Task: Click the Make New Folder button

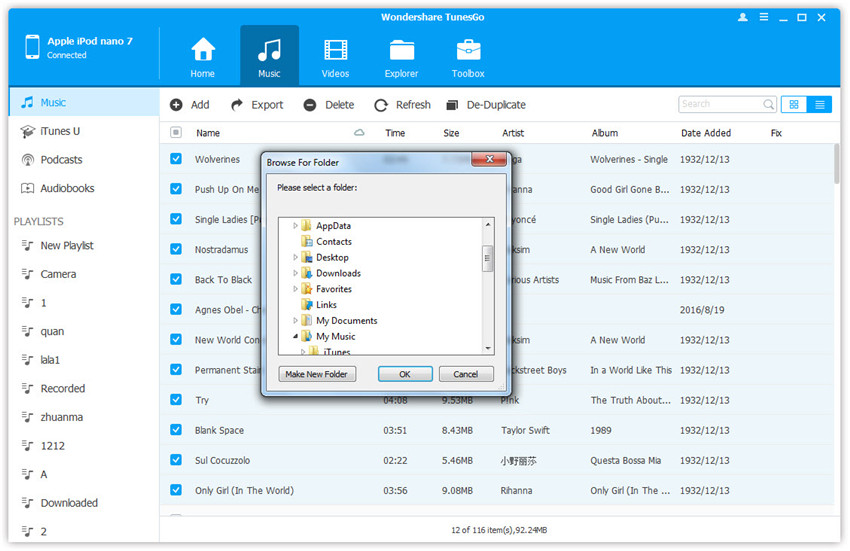Action: pyautogui.click(x=316, y=374)
